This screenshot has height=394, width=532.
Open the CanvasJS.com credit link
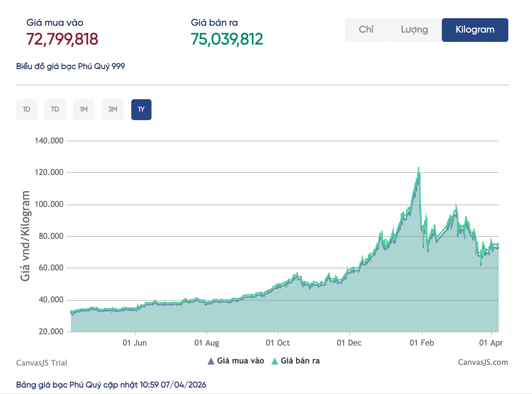483,362
